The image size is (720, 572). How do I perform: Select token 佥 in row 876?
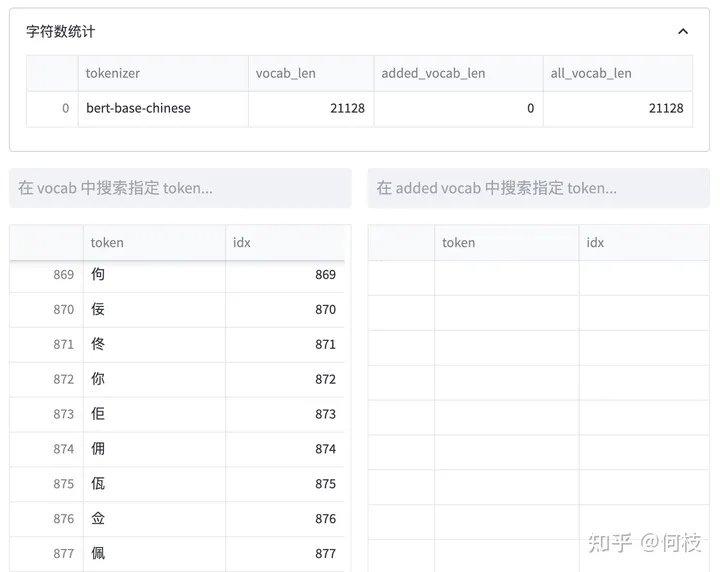coord(154,519)
